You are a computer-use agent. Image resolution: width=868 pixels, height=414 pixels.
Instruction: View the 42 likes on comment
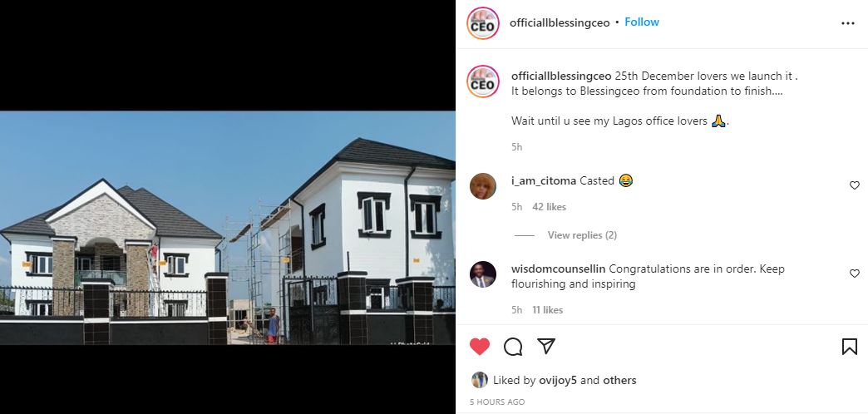549,207
